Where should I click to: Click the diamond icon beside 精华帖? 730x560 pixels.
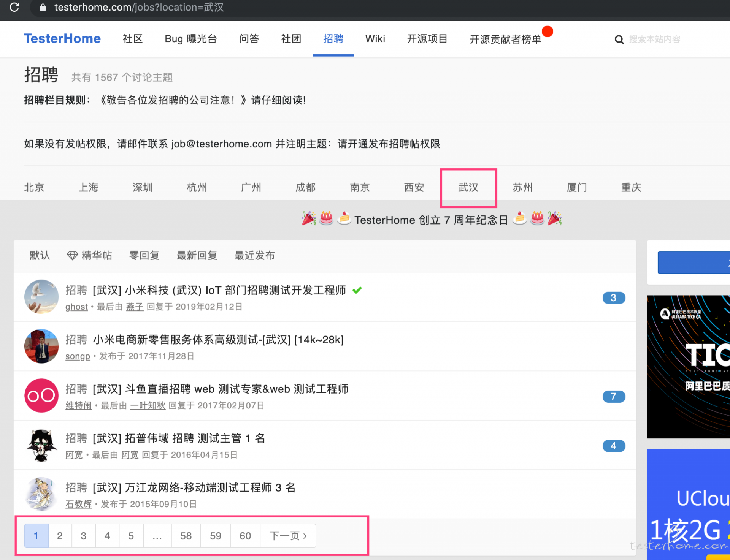pyautogui.click(x=72, y=256)
